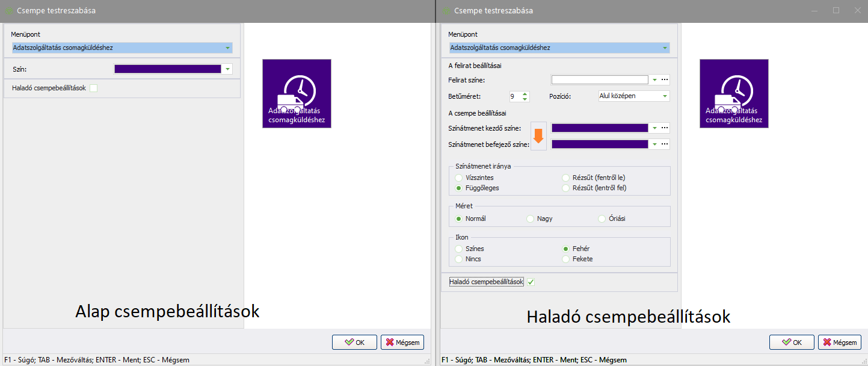The image size is (868, 366).
Task: Click the Színátmenet kezdő színe swatch
Action: click(600, 128)
